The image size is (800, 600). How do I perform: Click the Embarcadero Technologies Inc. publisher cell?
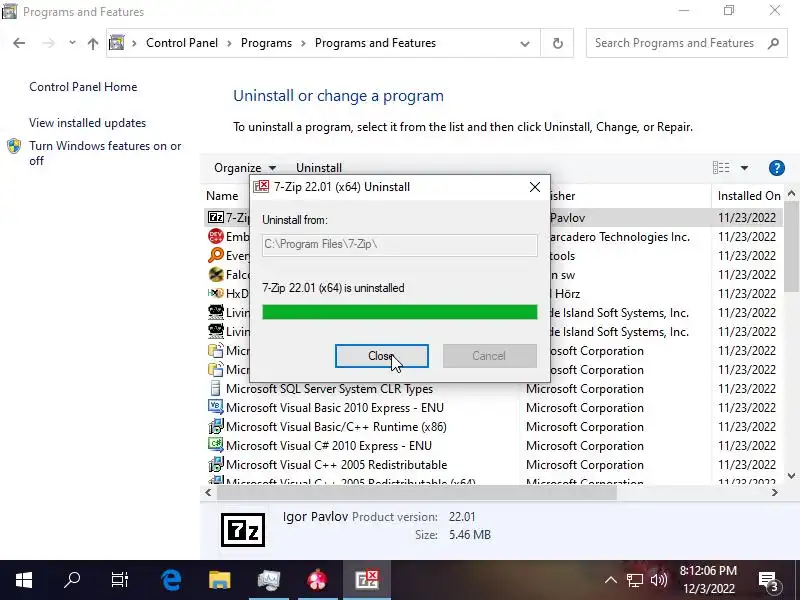coord(619,237)
